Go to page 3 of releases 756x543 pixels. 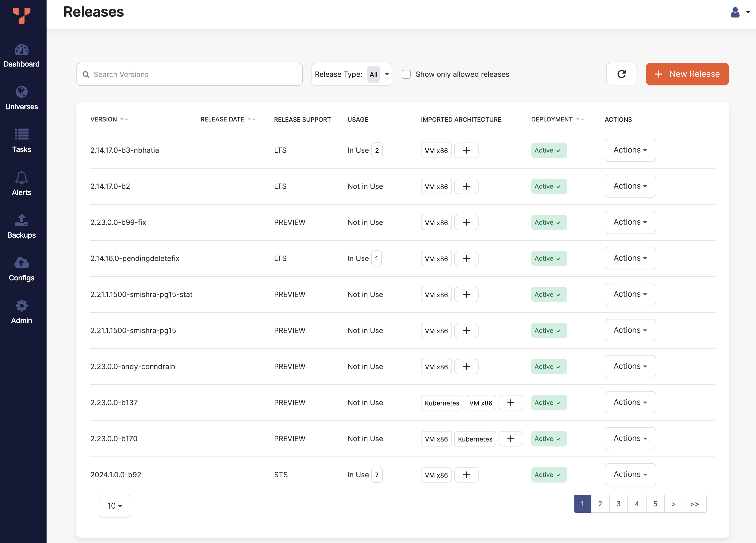[618, 504]
